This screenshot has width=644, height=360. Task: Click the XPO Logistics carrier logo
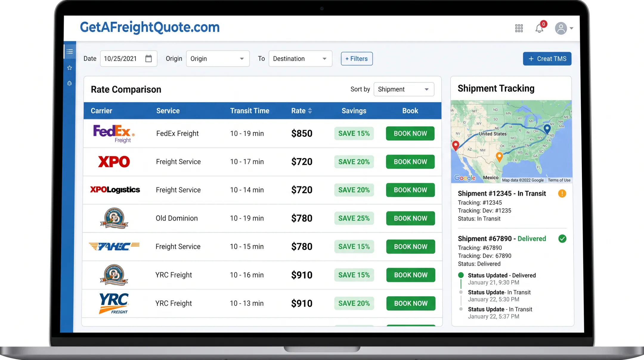point(115,190)
